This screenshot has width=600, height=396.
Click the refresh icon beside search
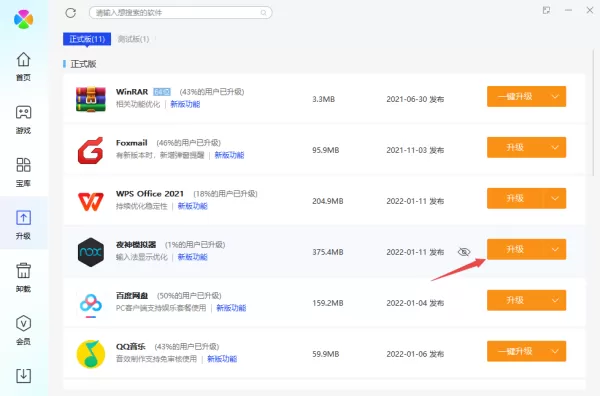click(71, 13)
